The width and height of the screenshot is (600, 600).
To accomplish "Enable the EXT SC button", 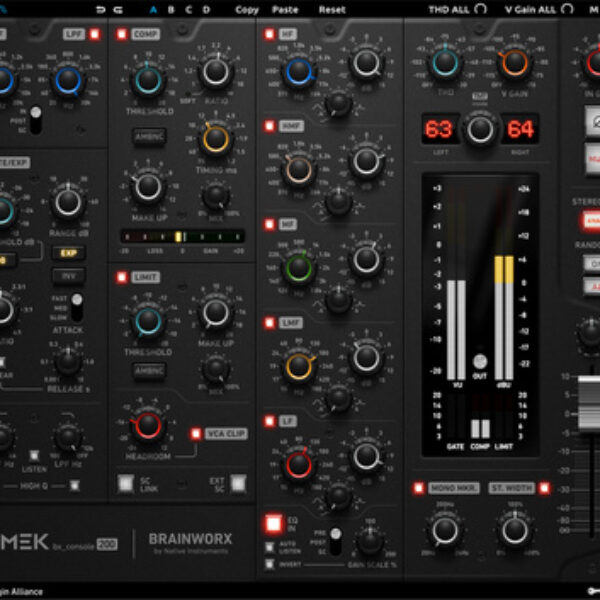I will (238, 484).
